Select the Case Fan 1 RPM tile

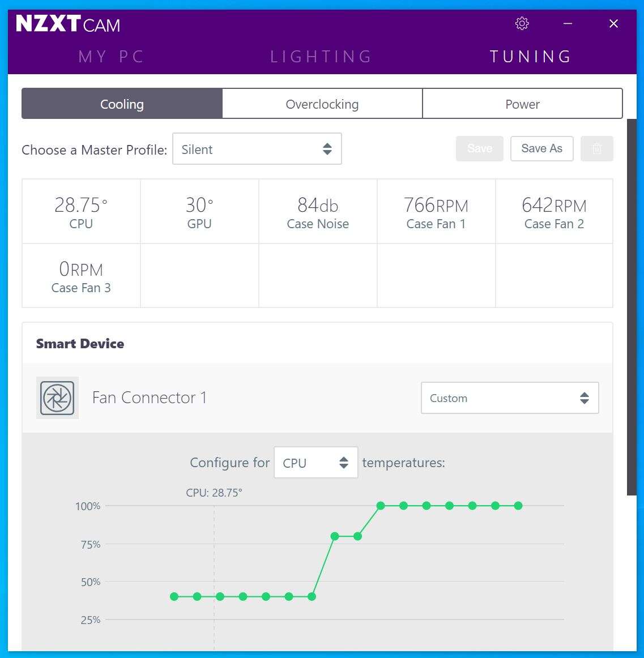coord(436,212)
